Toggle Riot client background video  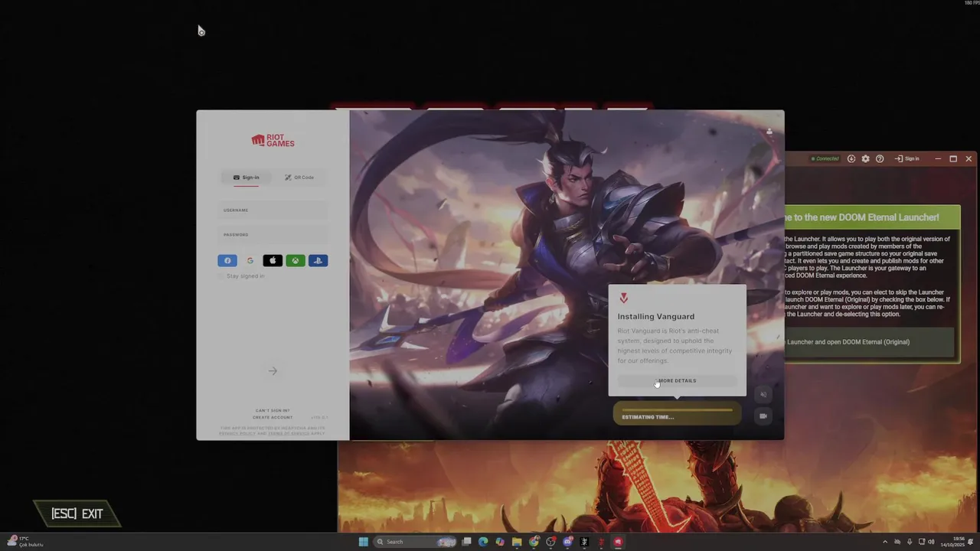click(x=763, y=416)
